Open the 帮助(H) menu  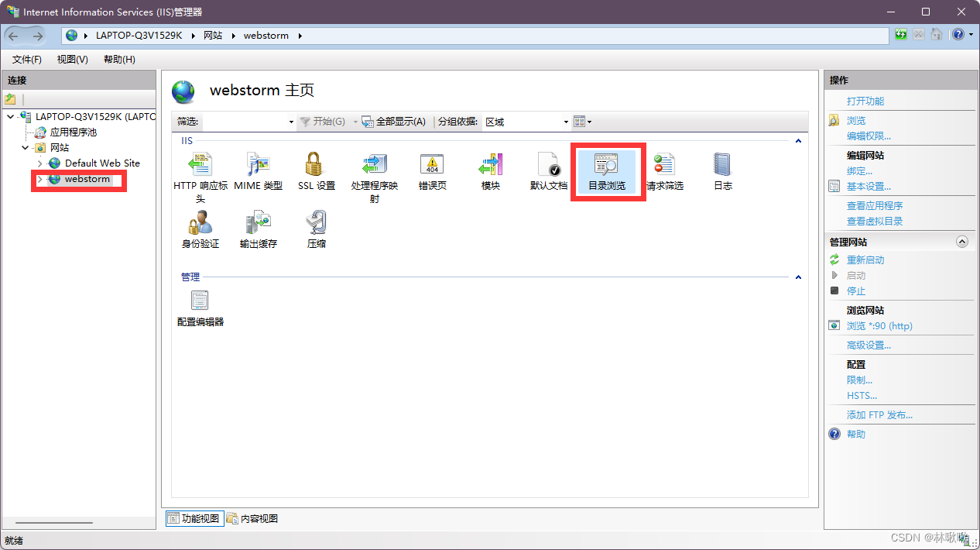[x=119, y=60]
